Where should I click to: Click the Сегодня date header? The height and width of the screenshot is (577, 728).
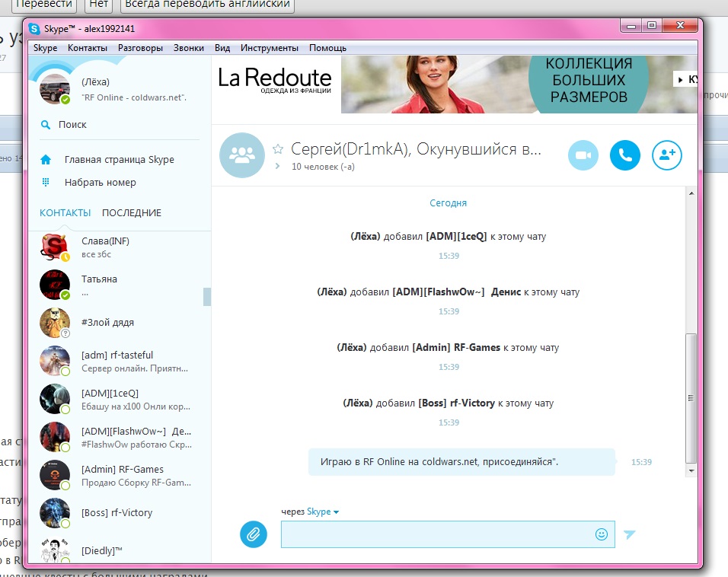tap(448, 202)
